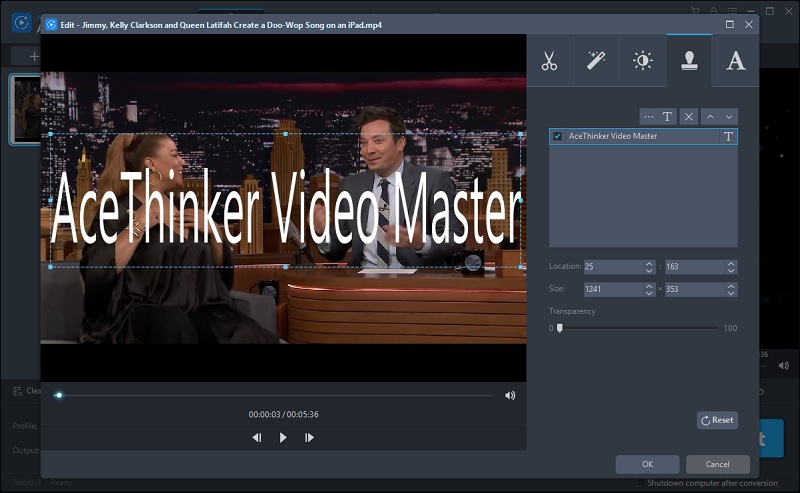Move watermark down in the list
800x493 pixels.
(729, 117)
